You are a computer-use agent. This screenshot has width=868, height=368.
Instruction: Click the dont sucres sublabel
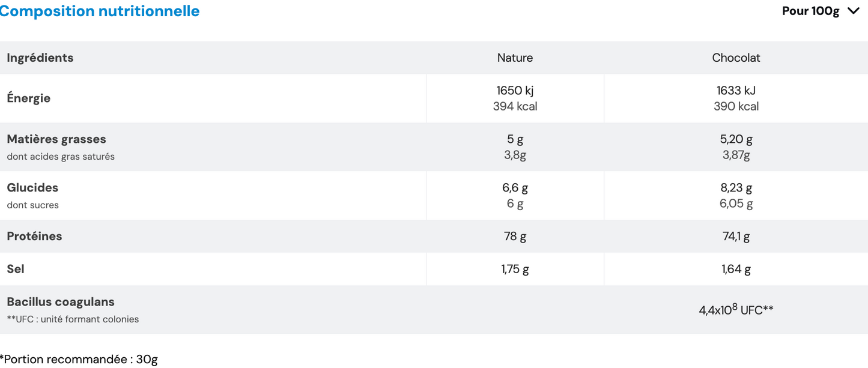coord(33,205)
